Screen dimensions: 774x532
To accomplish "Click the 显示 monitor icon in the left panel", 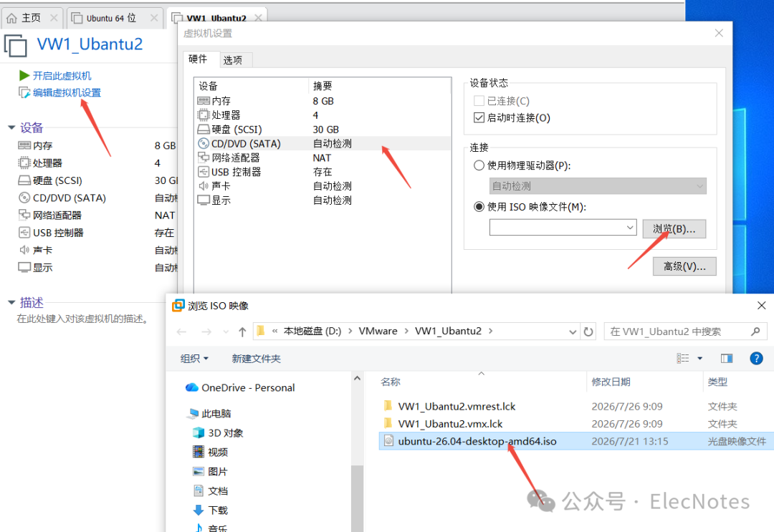I will click(x=24, y=267).
